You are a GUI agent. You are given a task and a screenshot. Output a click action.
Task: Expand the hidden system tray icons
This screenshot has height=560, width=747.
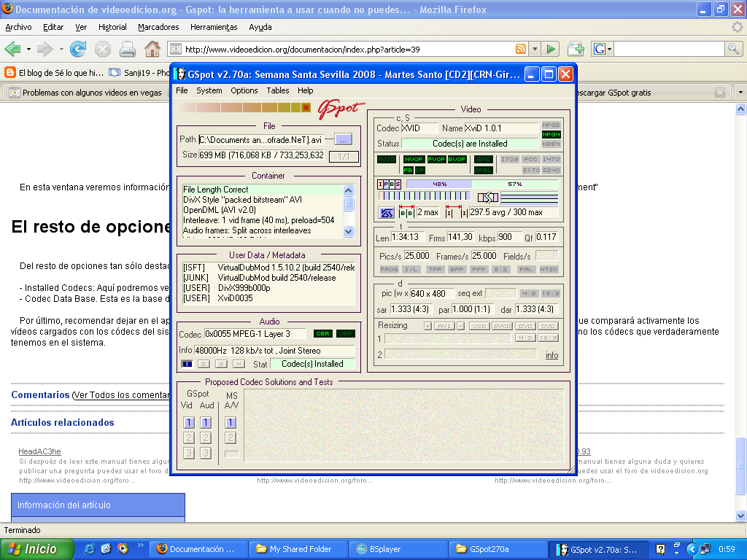tap(692, 549)
